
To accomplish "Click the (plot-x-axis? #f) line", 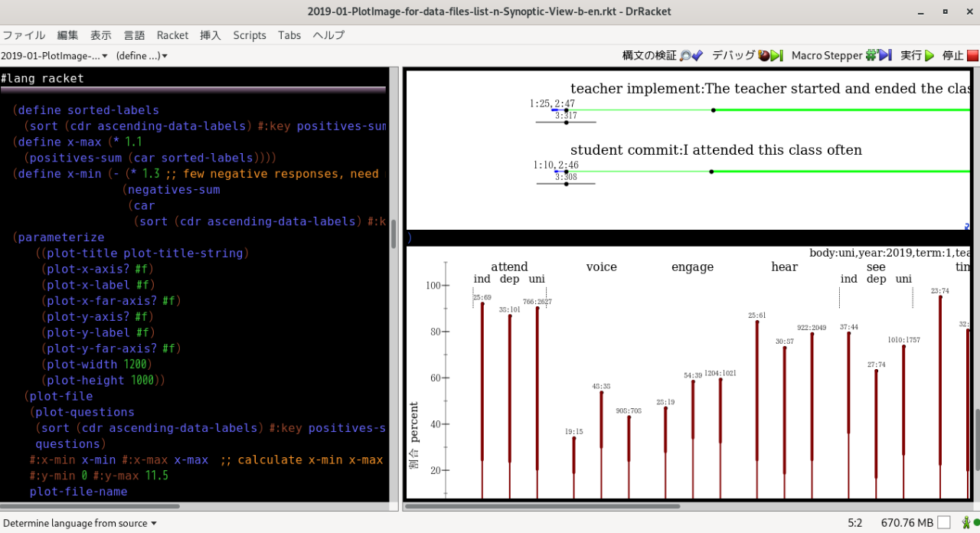I will pos(97,269).
